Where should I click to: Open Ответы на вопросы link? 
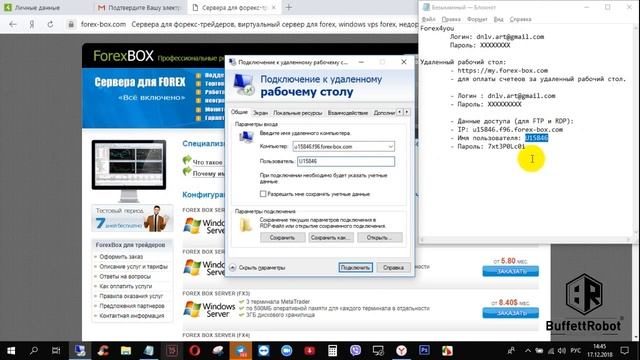click(125, 276)
